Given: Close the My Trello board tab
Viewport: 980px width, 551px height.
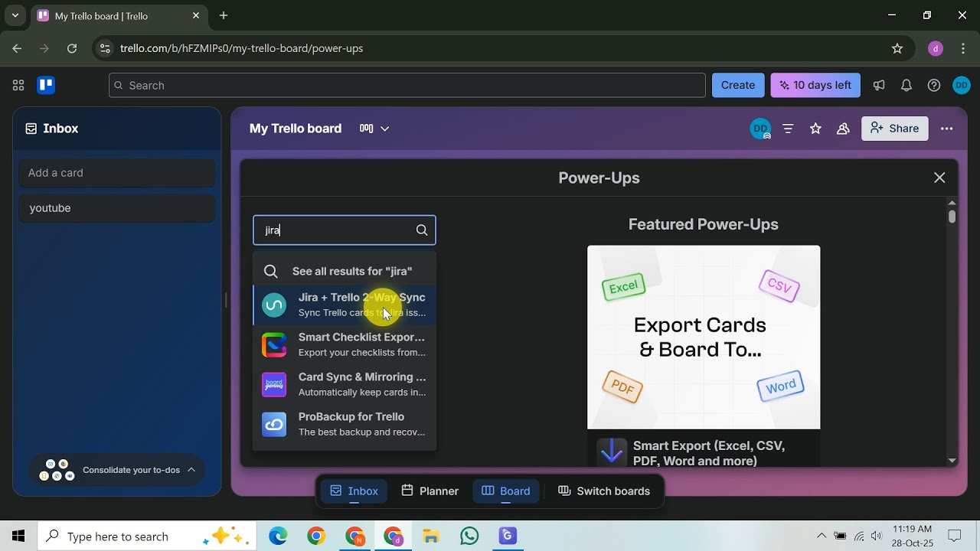Looking at the screenshot, I should (196, 15).
